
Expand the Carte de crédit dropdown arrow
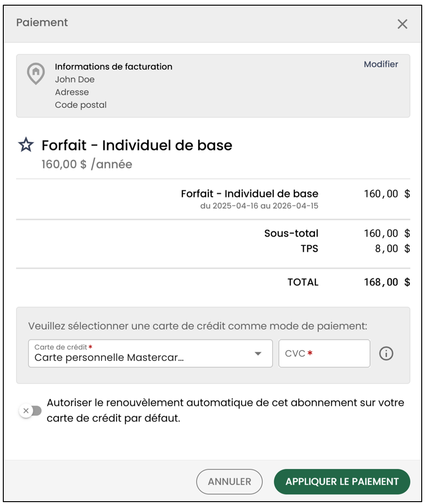pos(258,353)
